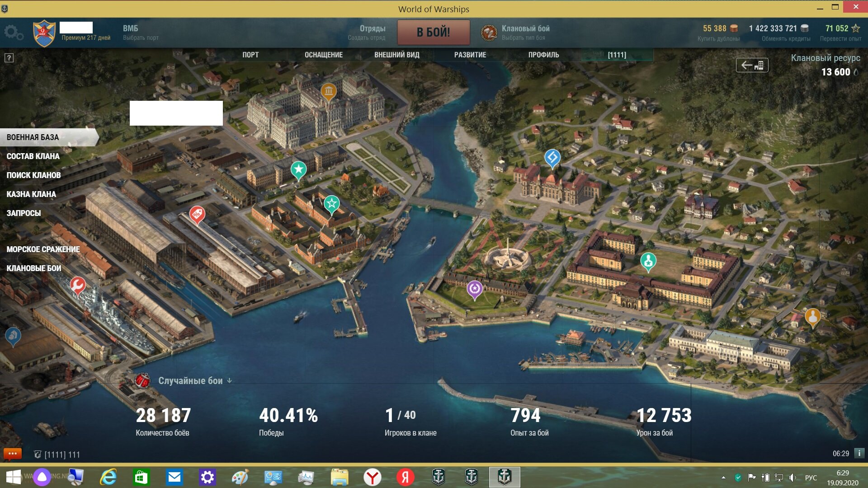Open СОСТАВ КЛАНА menu item
Image resolution: width=868 pixels, height=488 pixels.
coord(33,156)
